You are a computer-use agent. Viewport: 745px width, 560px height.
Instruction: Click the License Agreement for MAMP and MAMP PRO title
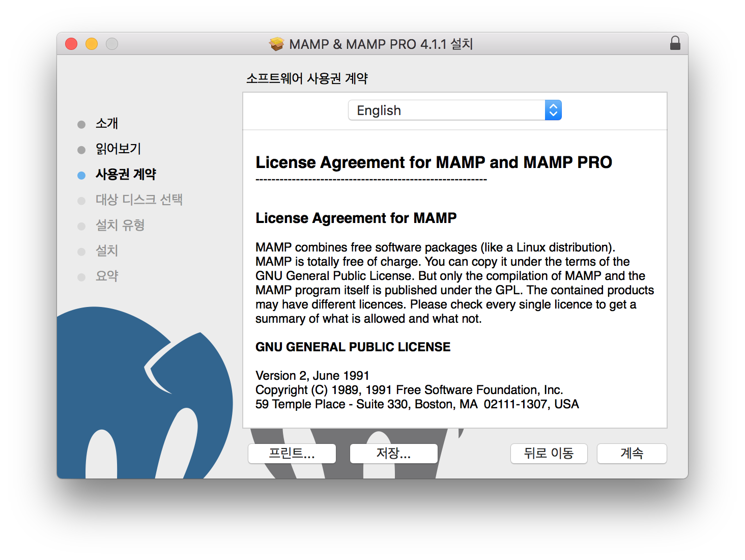coord(434,162)
